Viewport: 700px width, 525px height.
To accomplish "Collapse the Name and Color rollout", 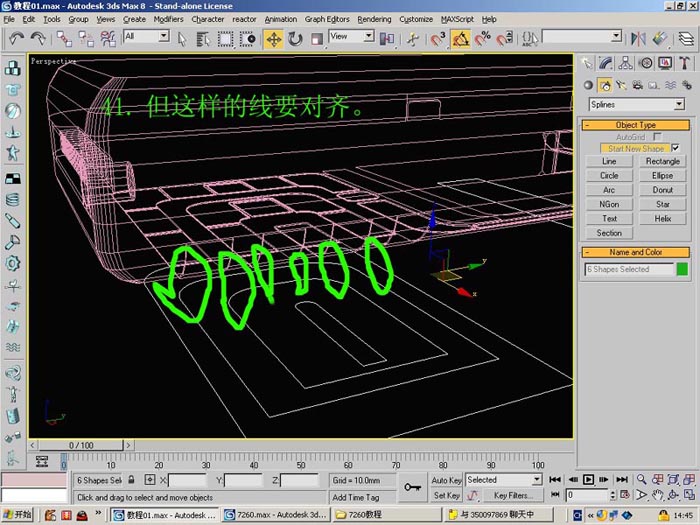I will coord(636,252).
